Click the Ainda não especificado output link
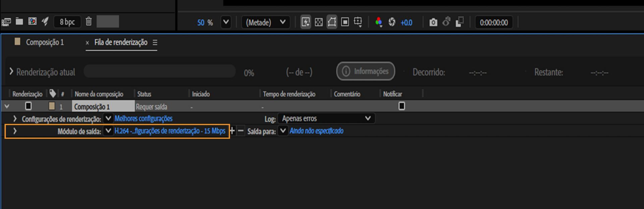This screenshot has width=644, height=209. 317,131
